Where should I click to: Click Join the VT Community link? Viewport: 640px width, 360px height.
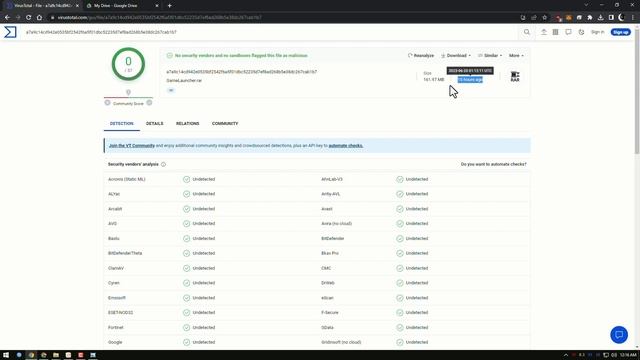[x=132, y=146]
